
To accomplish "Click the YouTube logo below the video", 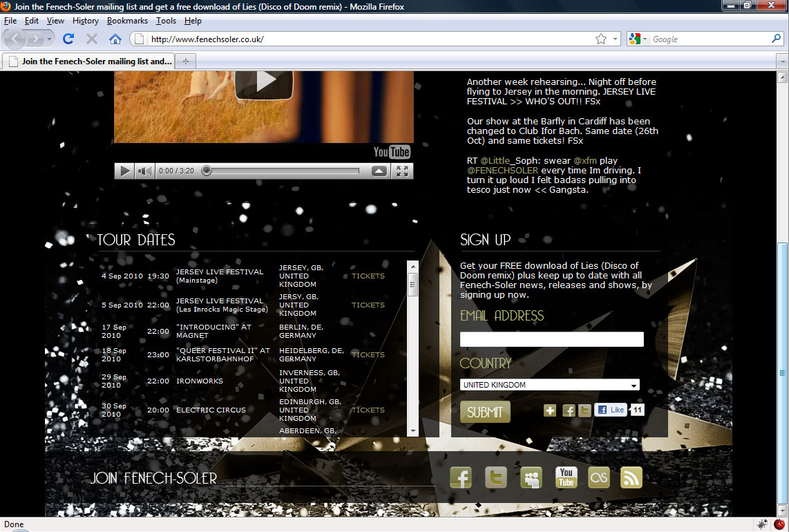I will (392, 151).
